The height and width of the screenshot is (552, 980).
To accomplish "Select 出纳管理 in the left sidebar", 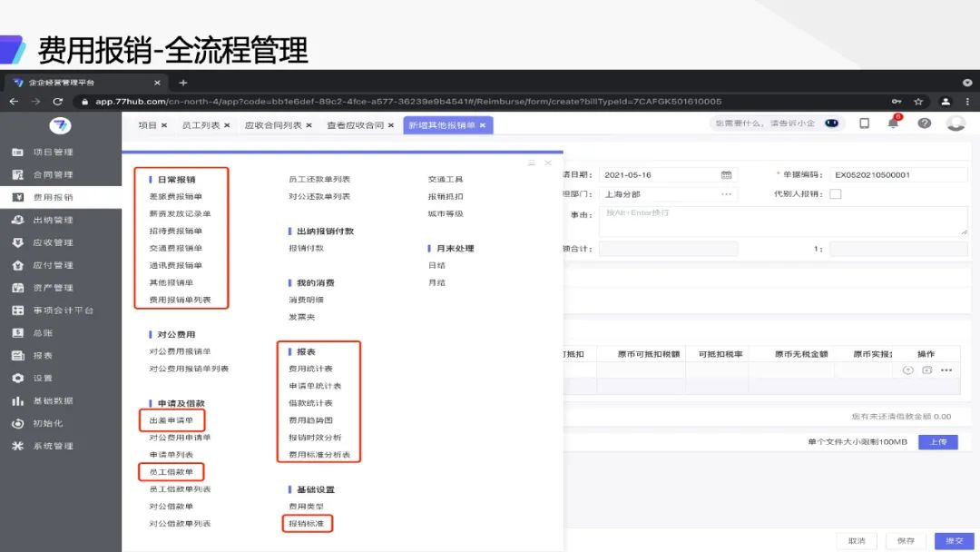I will coord(53,220).
